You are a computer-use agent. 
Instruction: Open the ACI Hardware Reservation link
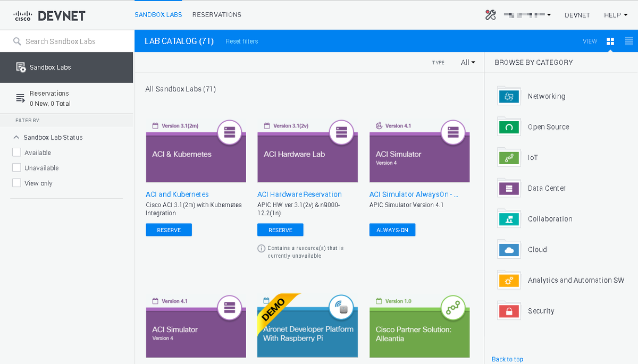point(300,194)
